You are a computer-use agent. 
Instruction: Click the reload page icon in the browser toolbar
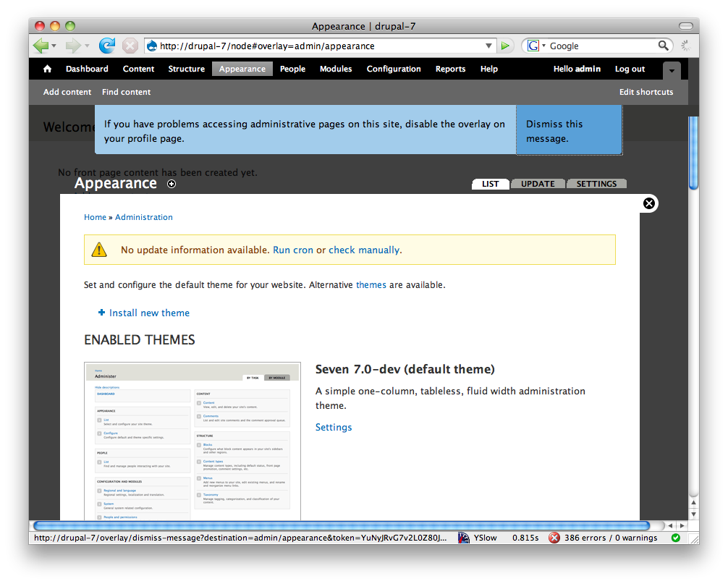coord(107,45)
